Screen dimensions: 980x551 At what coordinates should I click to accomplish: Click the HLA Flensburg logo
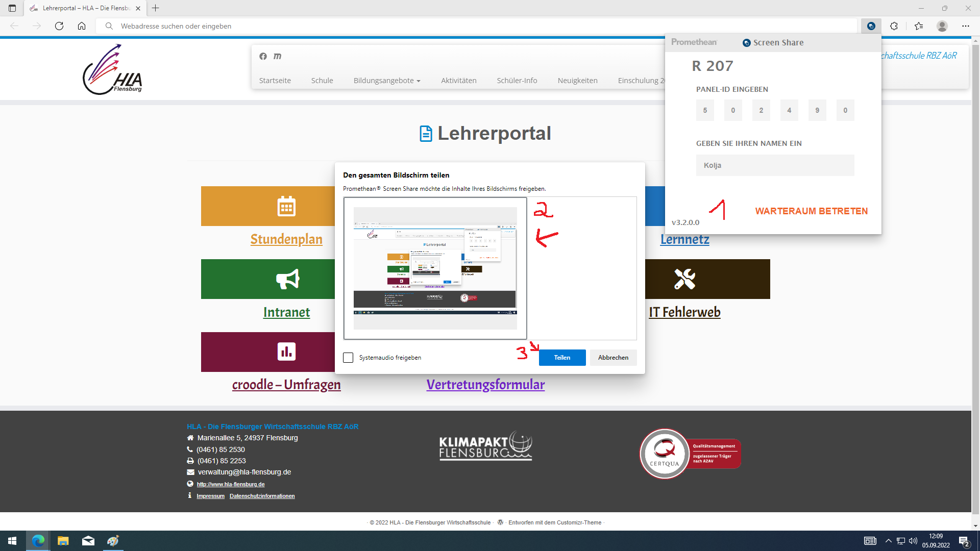(x=113, y=69)
